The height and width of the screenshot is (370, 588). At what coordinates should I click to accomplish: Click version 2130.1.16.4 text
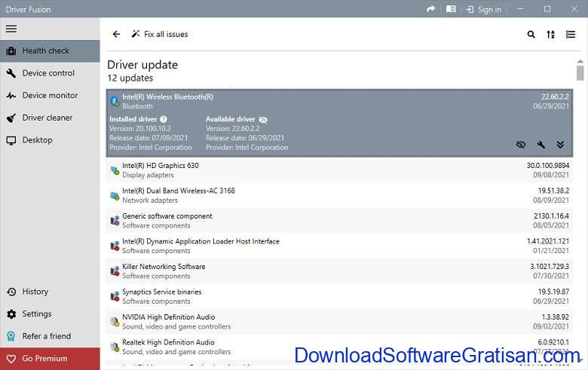point(551,216)
